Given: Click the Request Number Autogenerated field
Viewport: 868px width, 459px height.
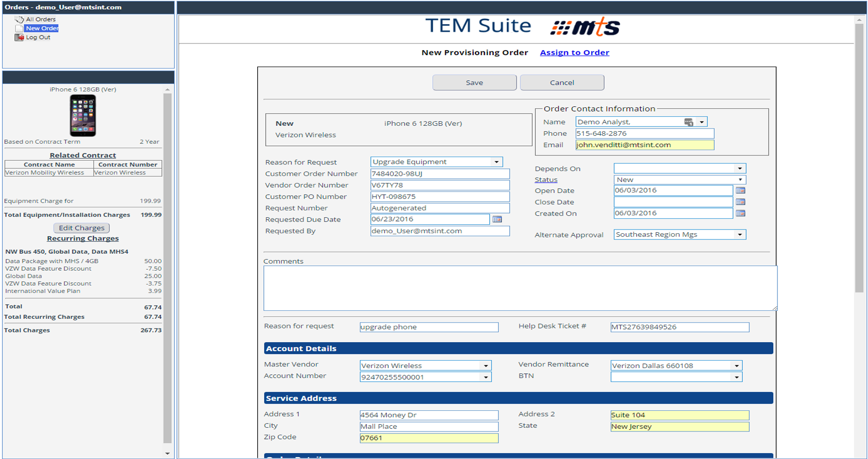Looking at the screenshot, I should (440, 208).
